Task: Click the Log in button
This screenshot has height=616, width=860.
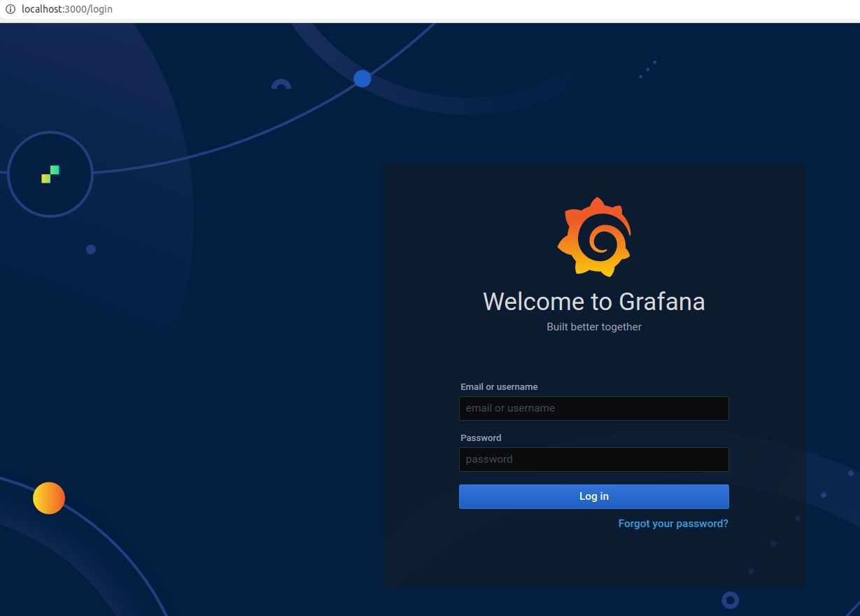Action: (593, 496)
